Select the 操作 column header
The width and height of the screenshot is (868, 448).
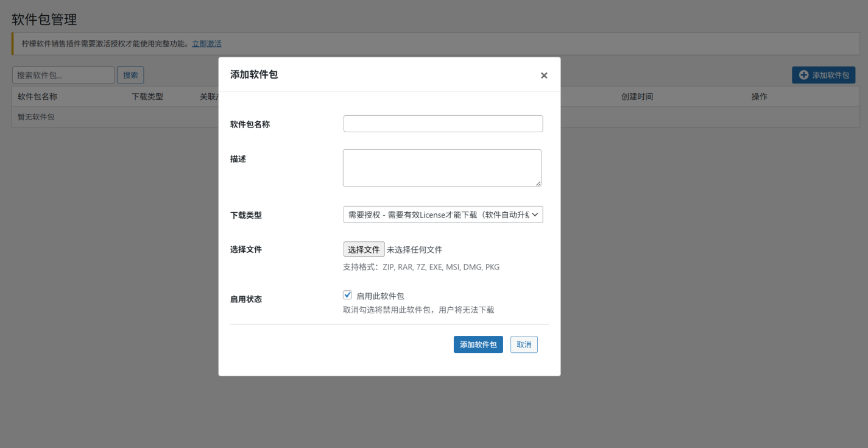pos(759,97)
